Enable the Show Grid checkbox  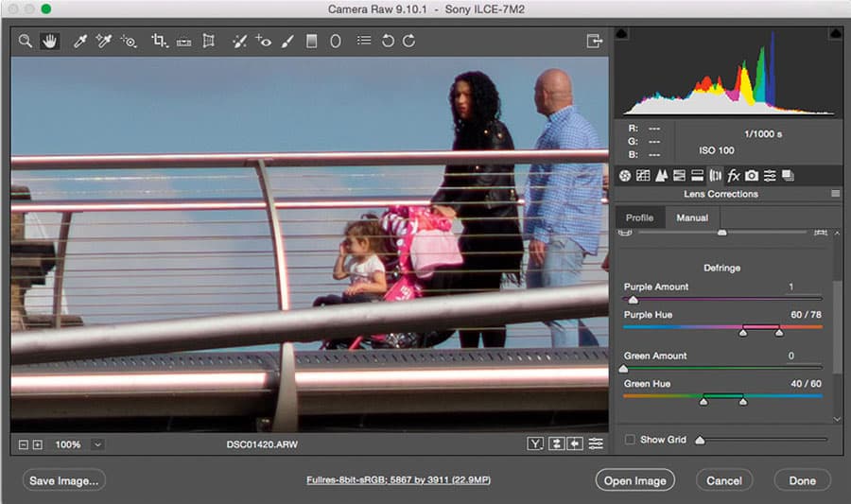630,440
